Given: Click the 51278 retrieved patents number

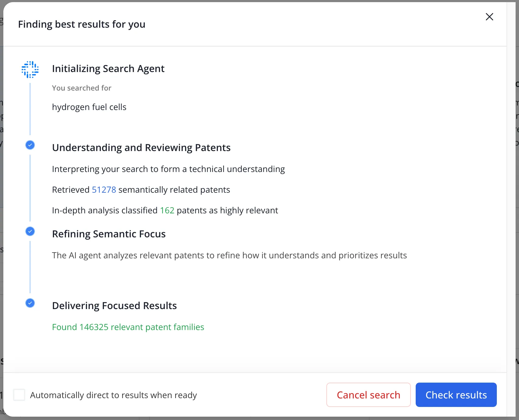Looking at the screenshot, I should pos(104,190).
